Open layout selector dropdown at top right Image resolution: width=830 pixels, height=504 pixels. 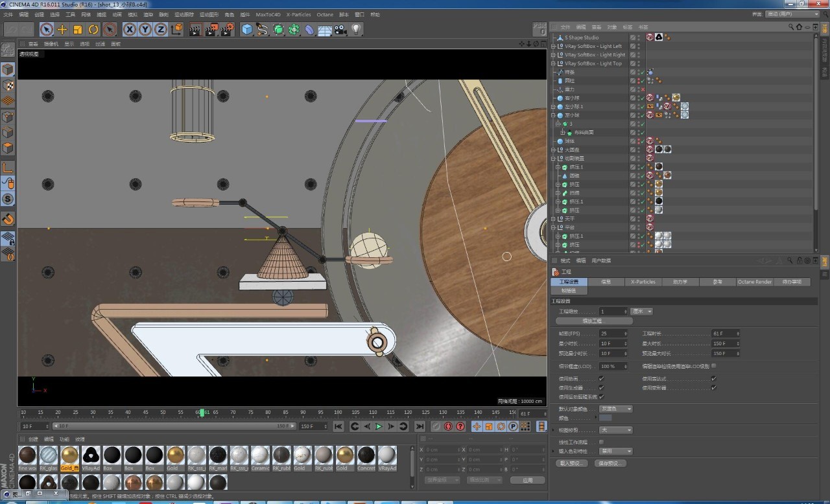792,14
